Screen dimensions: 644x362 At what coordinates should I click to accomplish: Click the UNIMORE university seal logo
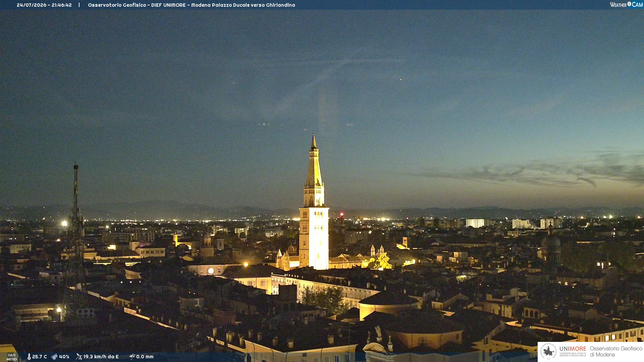pyautogui.click(x=548, y=351)
